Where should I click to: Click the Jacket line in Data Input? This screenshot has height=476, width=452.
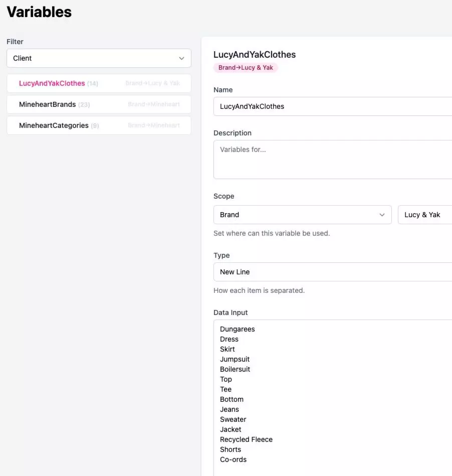point(231,429)
